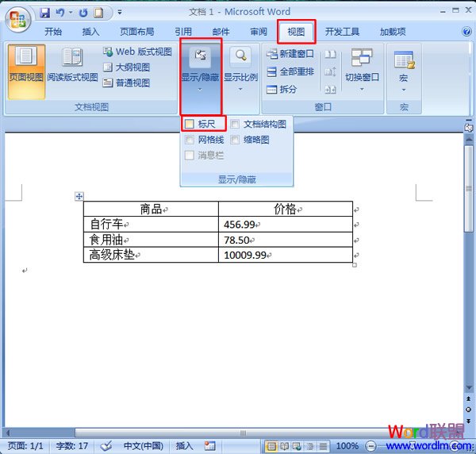Click horizontal scrollbar thumb
Screen dimensions: 476x454
coord(243,433)
